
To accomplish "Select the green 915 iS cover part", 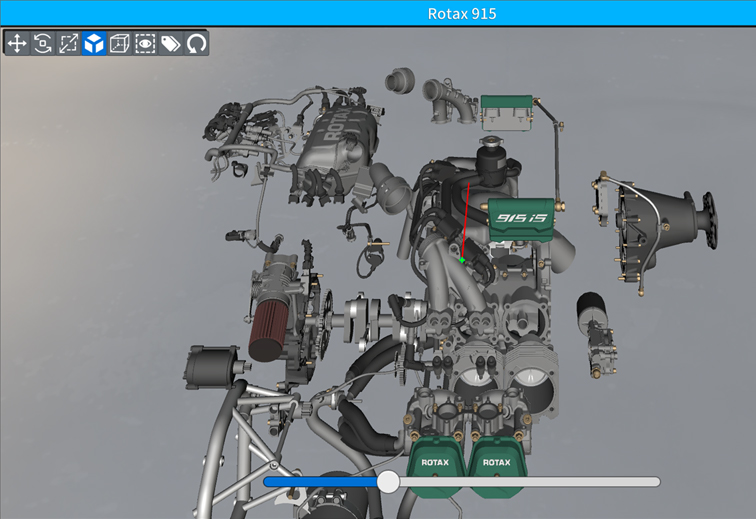I will (x=521, y=219).
